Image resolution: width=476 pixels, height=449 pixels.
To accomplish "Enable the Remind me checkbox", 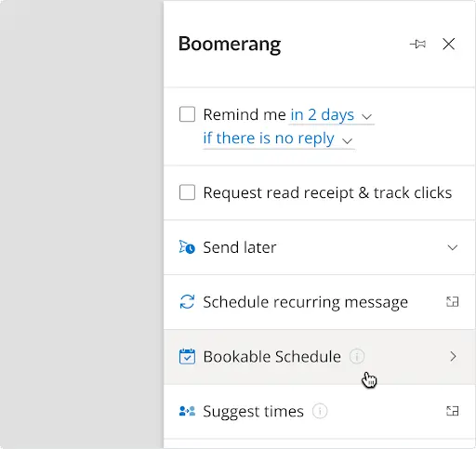I will pyautogui.click(x=187, y=114).
